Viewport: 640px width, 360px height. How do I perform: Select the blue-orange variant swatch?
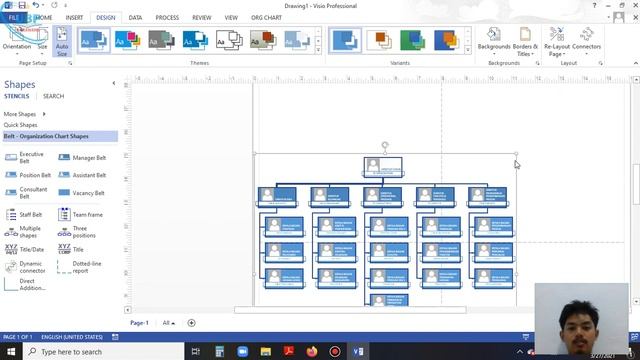click(446, 40)
